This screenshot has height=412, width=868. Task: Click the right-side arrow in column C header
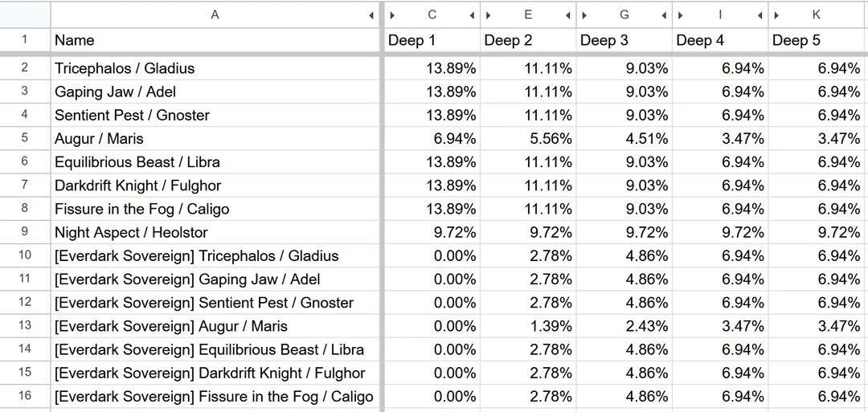coord(472,15)
